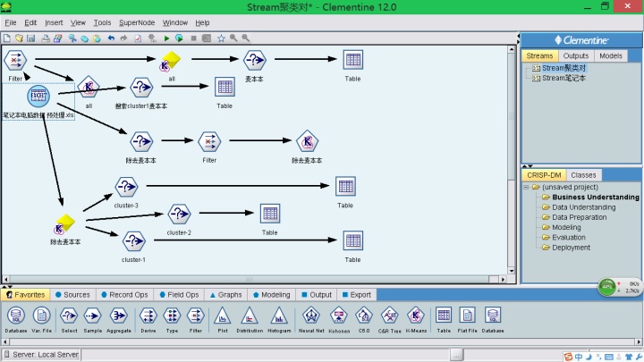Stop stream execution with the square stop icon
Screen dimensions: 644x362
click(193, 38)
